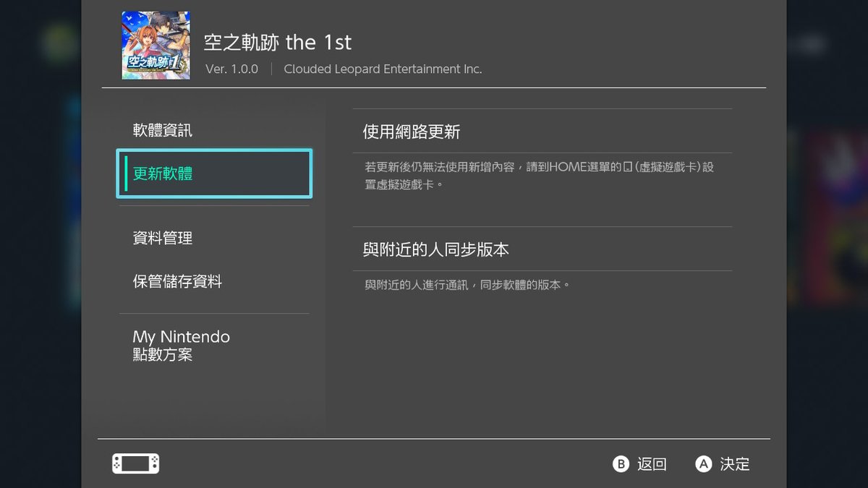Select the 更新軟體 menu item
The image size is (868, 488).
tap(214, 174)
